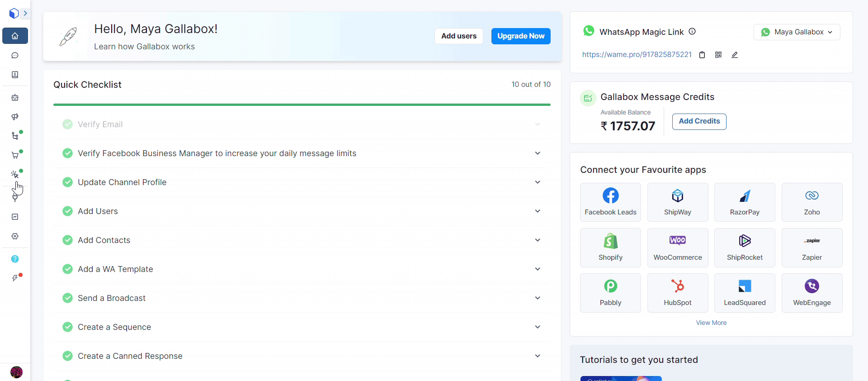Image resolution: width=868 pixels, height=381 pixels.
Task: Expand the sidebar navigation menu
Action: (25, 13)
